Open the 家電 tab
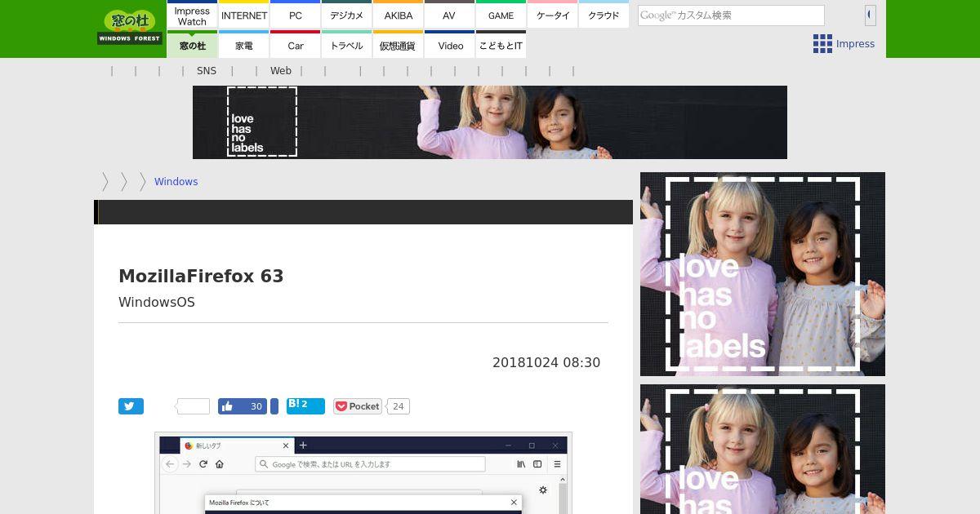 (x=244, y=45)
